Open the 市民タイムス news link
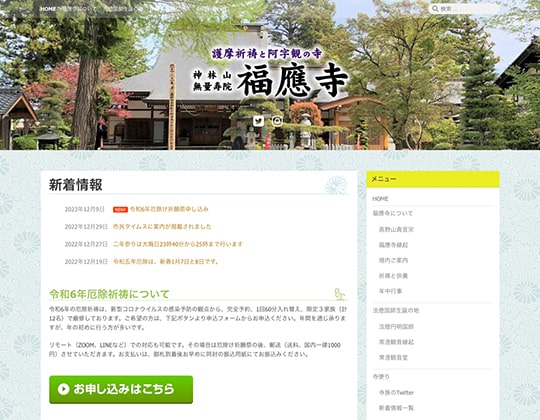Image resolution: width=540 pixels, height=420 pixels. tap(162, 227)
